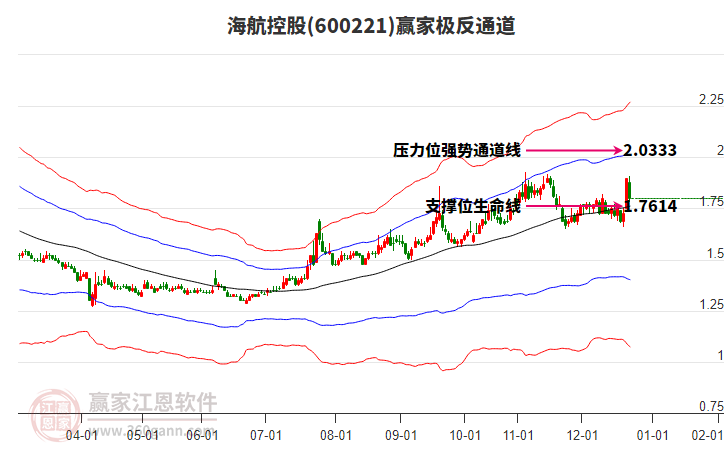Viewport: 726px width, 450px height.
Task: Select the 支撑位生命线 label
Action: (x=473, y=206)
